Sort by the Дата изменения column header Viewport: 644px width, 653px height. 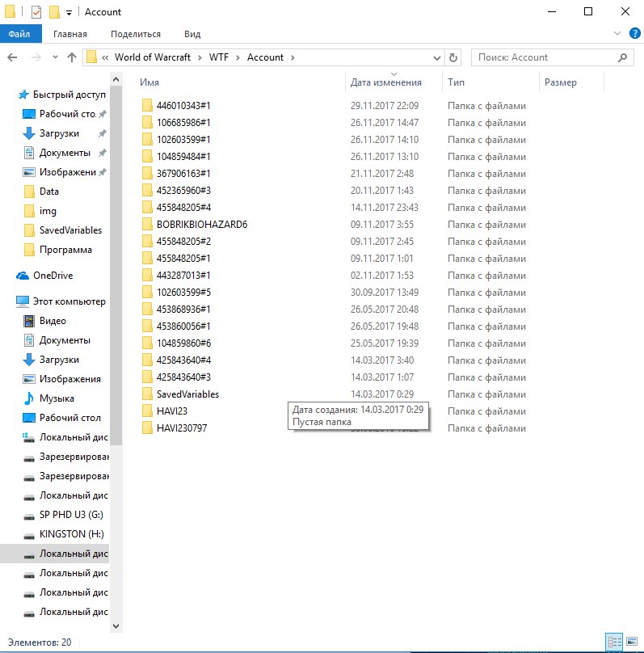click(x=386, y=82)
